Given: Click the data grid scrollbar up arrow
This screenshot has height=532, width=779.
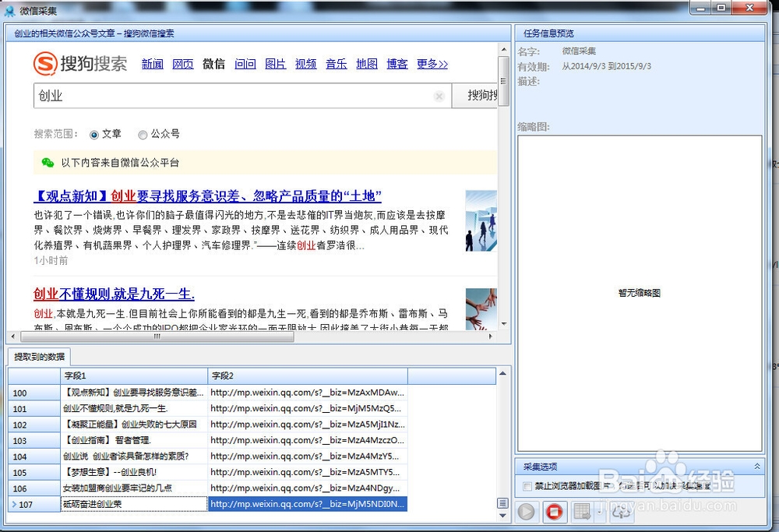Looking at the screenshot, I should [502, 373].
